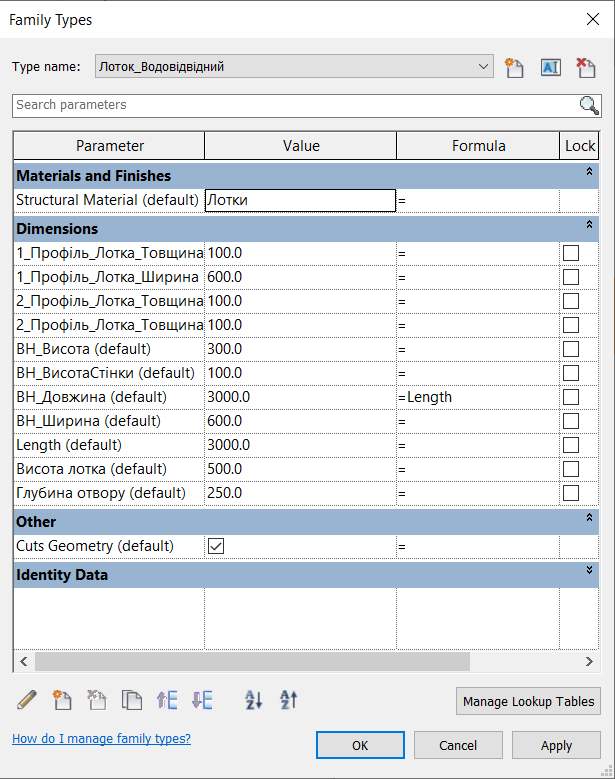Viewport: 615px width, 779px height.
Task: Open the family types help link
Action: click(101, 739)
